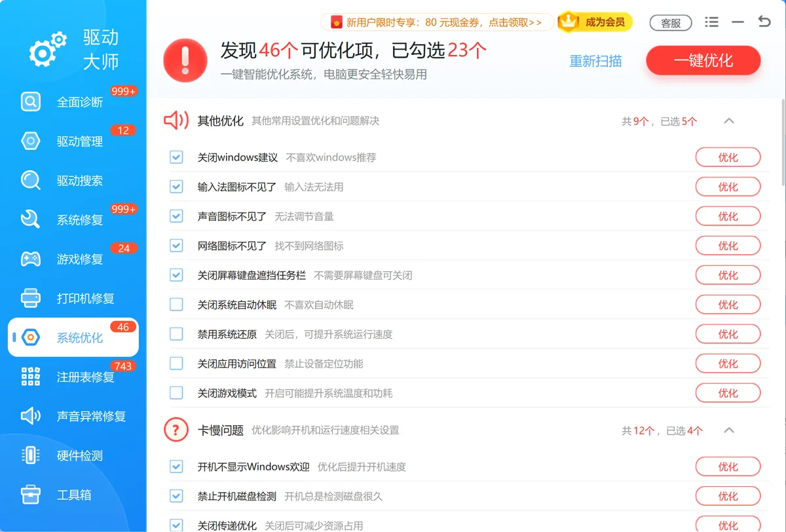Screen dimensions: 786x532
Task: Click the 743 badge on 注册表修复
Action: [123, 366]
